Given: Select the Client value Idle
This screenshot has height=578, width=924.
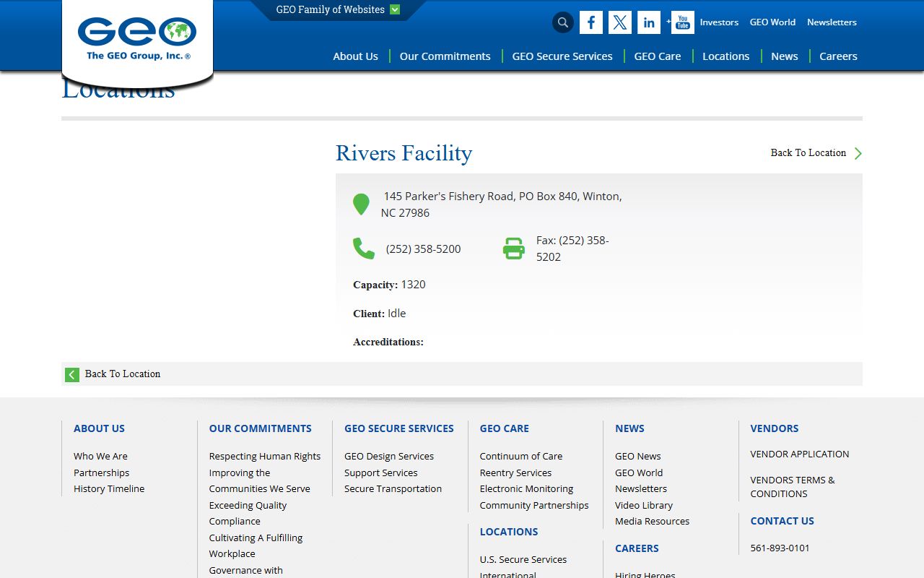Looking at the screenshot, I should 397,314.
